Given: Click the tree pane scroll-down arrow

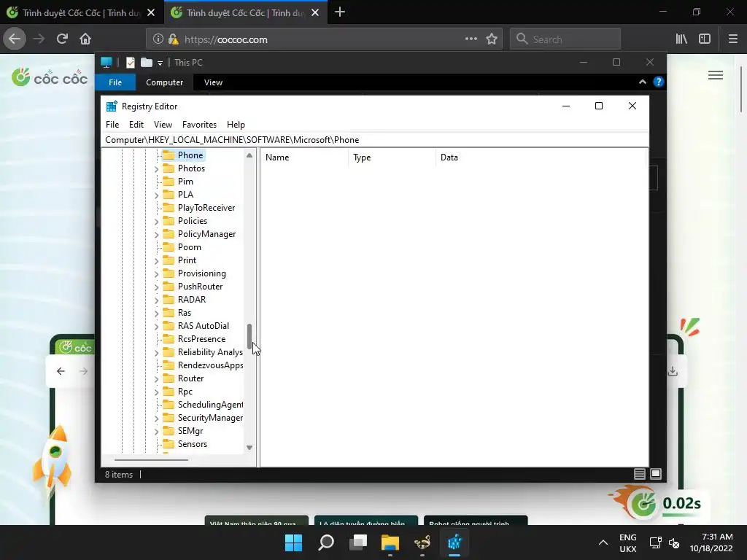Looking at the screenshot, I should click(249, 448).
